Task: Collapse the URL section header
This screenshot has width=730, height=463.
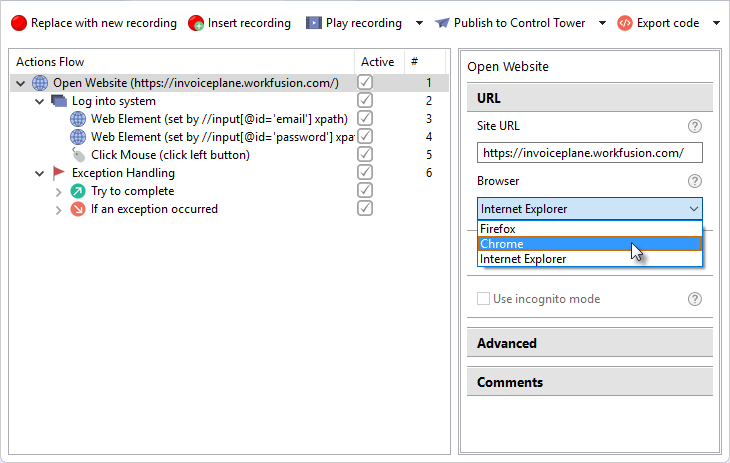Action: [x=590, y=98]
